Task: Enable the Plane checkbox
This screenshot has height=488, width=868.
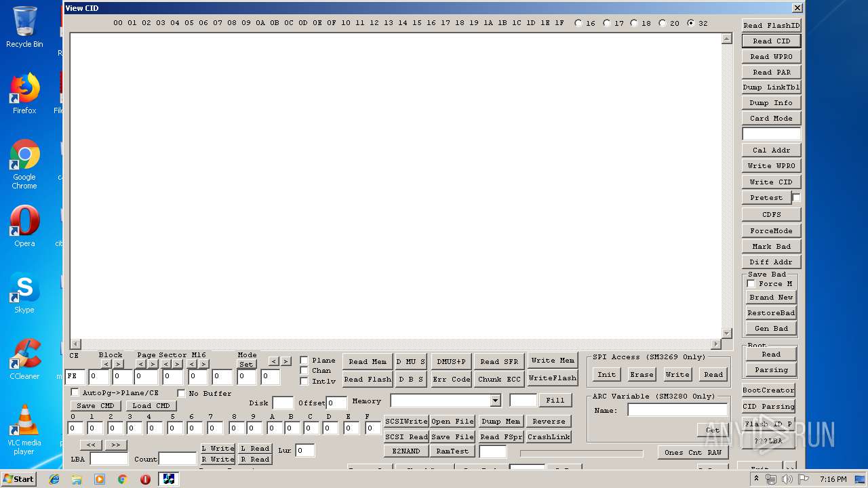Action: [x=304, y=361]
